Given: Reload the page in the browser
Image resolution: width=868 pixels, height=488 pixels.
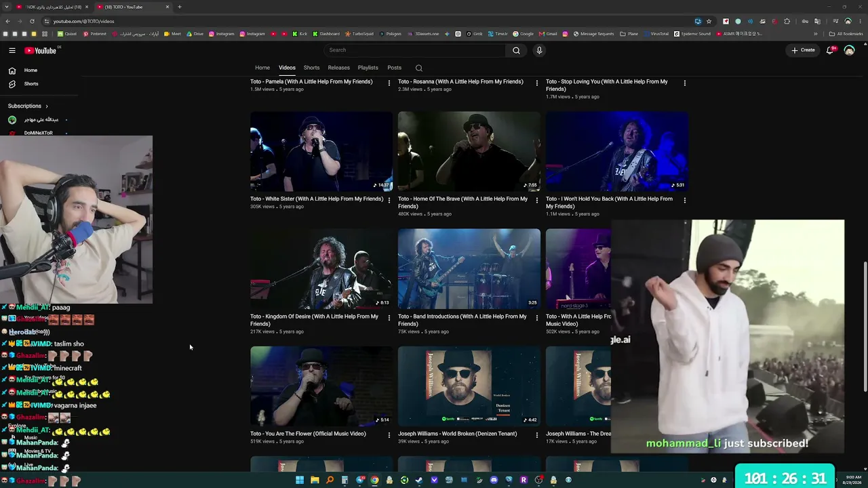Looking at the screenshot, I should pyautogui.click(x=32, y=21).
